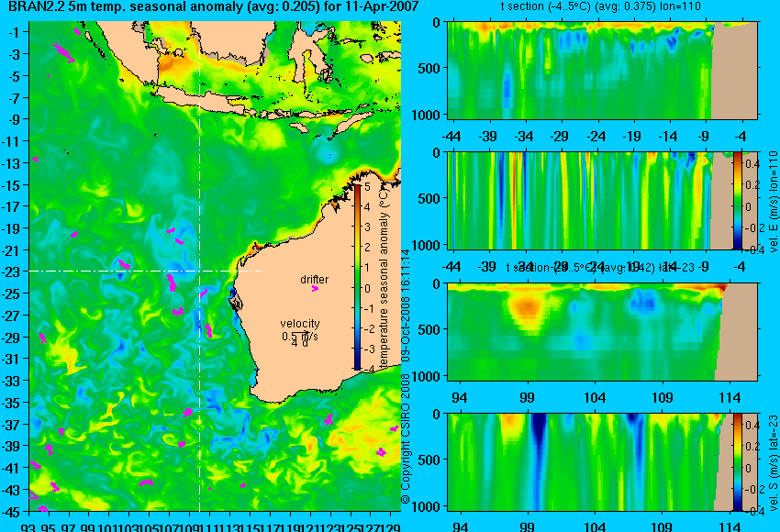Viewport: 780px width, 532px height.
Task: Click the 500 depth label of the top temperature section
Action: (x=429, y=68)
